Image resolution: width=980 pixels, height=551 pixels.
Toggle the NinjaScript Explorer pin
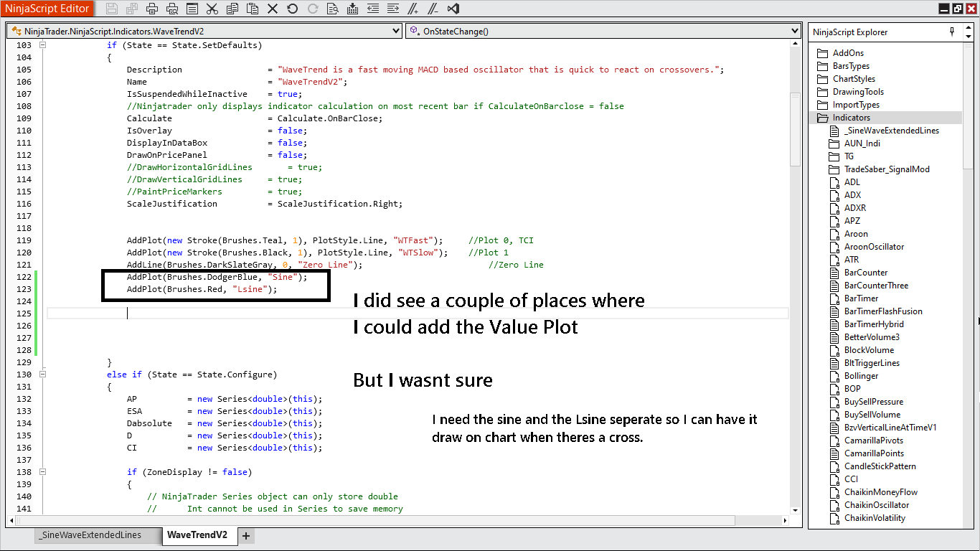[952, 32]
